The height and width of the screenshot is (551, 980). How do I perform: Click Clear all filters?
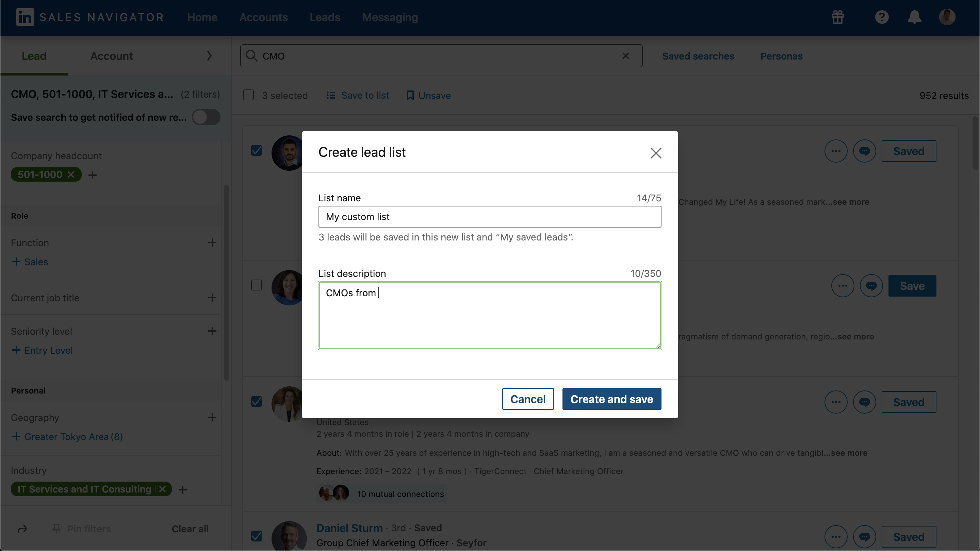pyautogui.click(x=190, y=529)
